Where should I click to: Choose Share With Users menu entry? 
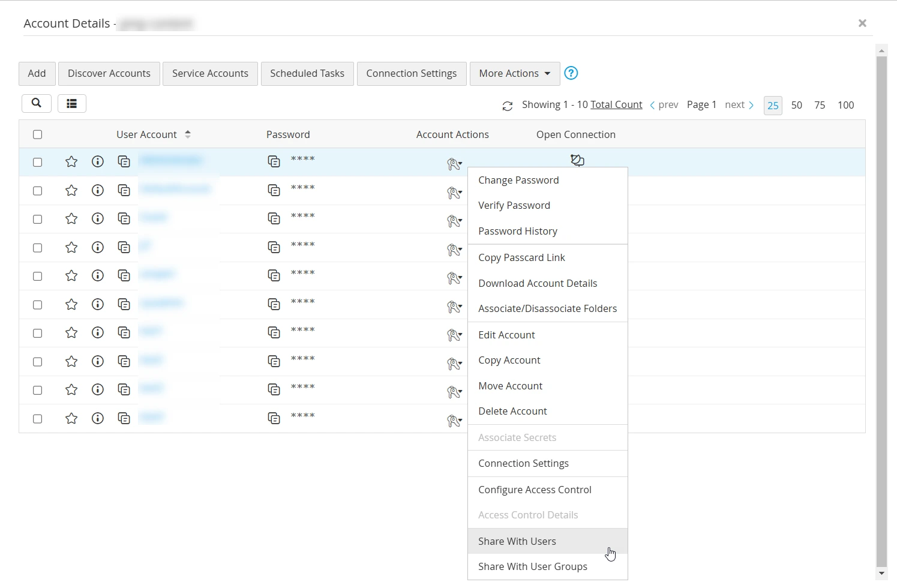point(517,541)
